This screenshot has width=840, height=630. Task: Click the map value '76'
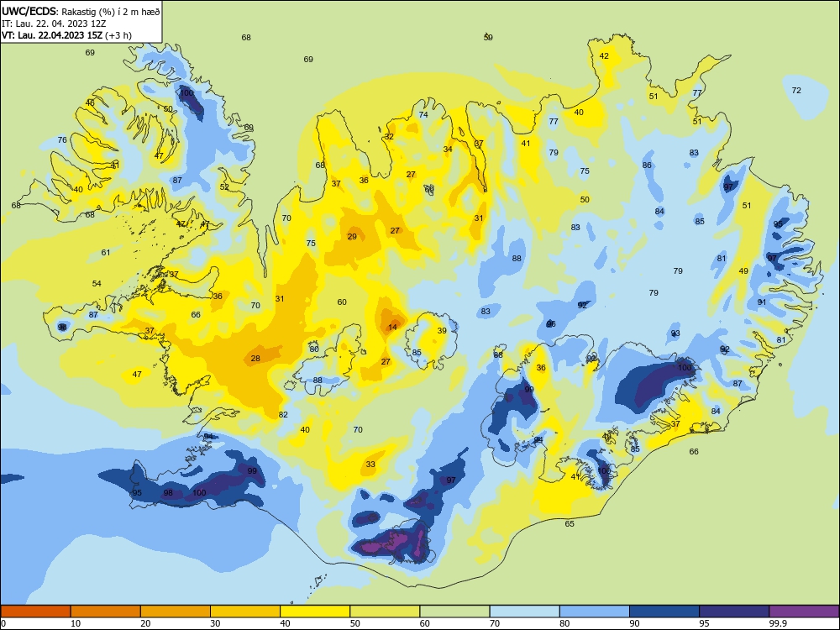coord(62,139)
